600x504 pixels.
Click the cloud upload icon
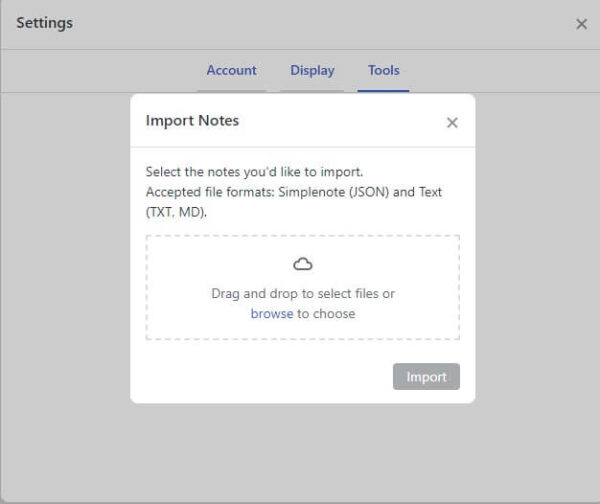click(x=303, y=264)
